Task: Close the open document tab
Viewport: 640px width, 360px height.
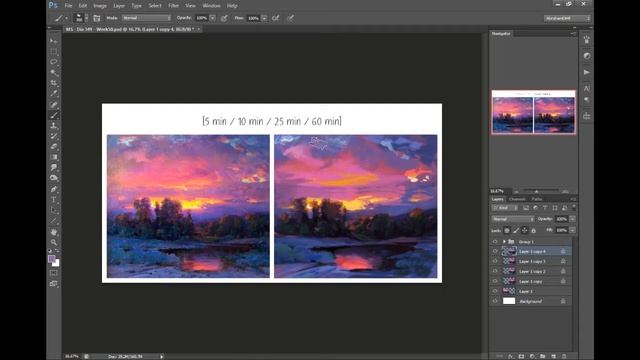Action: (199, 29)
